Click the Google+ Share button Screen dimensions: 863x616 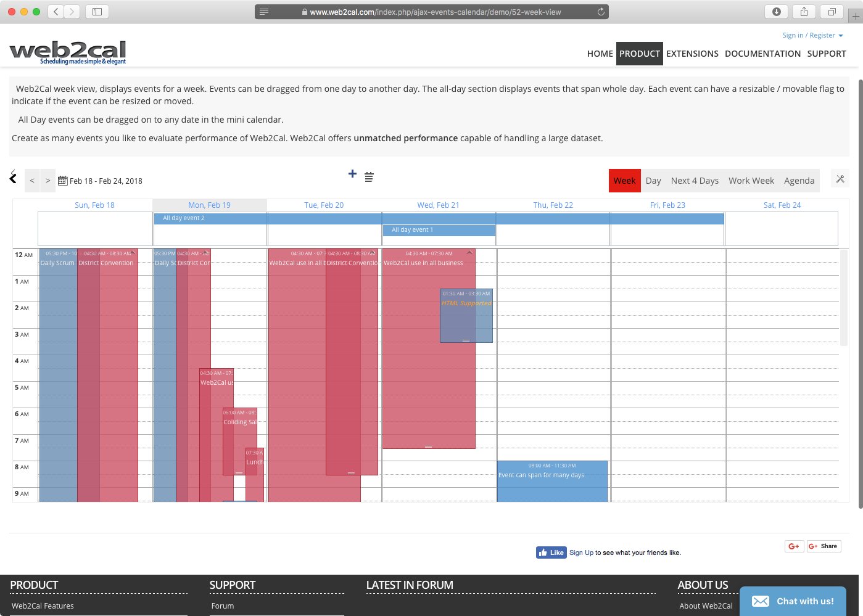(x=824, y=546)
